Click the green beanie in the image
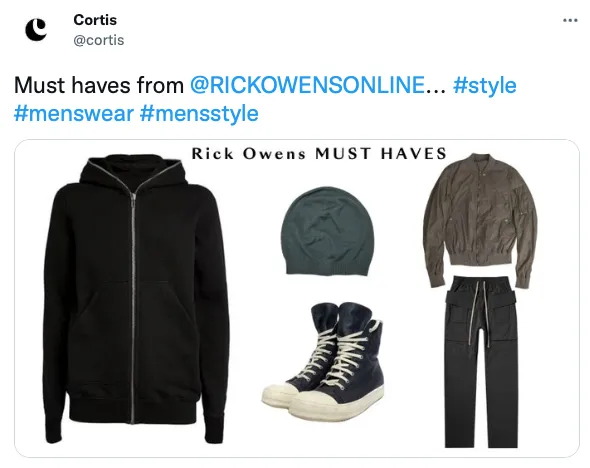 tap(328, 231)
